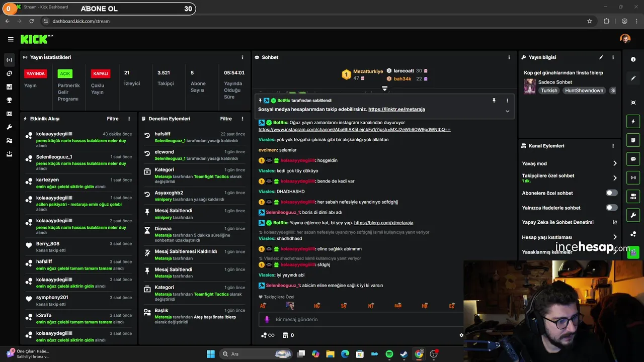
Task: Select the YAYINDA status badge
Action: [35, 73]
